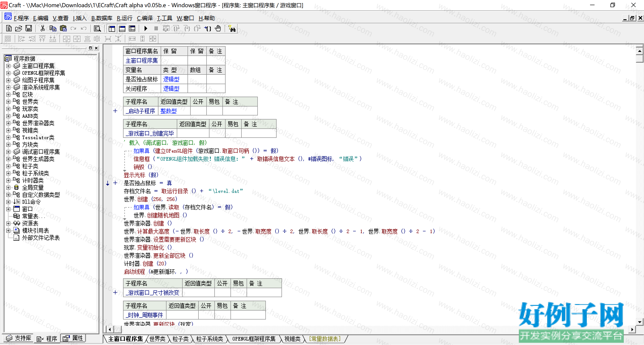
Task: Expand the 模块引用表 tree node
Action: tap(8, 231)
